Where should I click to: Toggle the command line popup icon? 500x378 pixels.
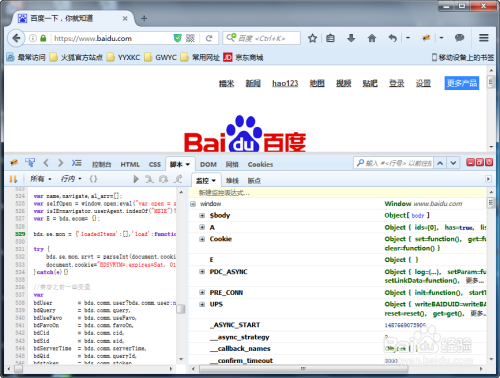click(x=77, y=163)
